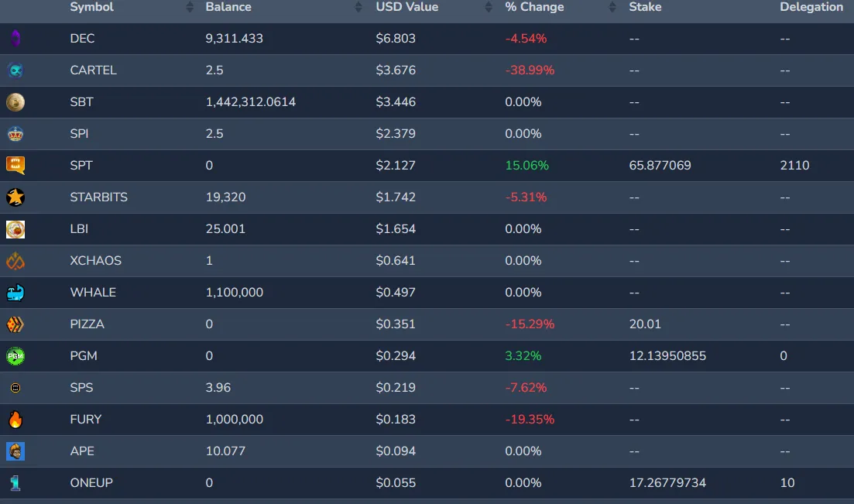
Task: Click the XCHAOS flame outline icon
Action: tap(15, 261)
